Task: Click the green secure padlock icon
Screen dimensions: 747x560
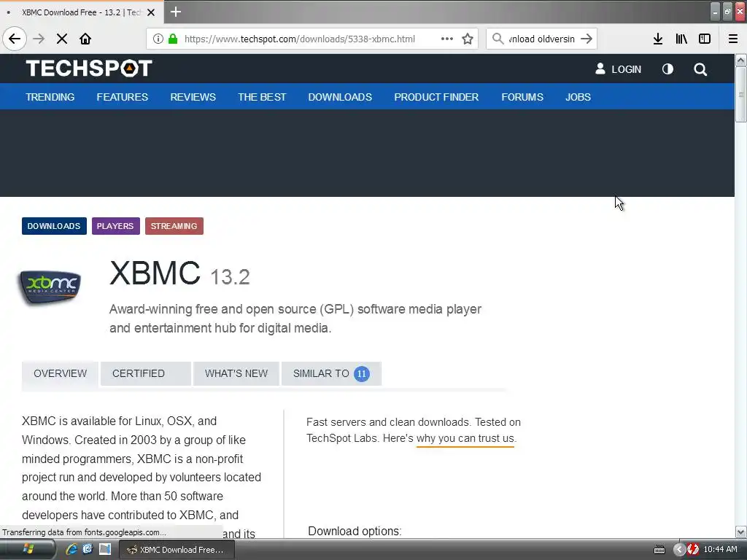Action: [x=173, y=39]
